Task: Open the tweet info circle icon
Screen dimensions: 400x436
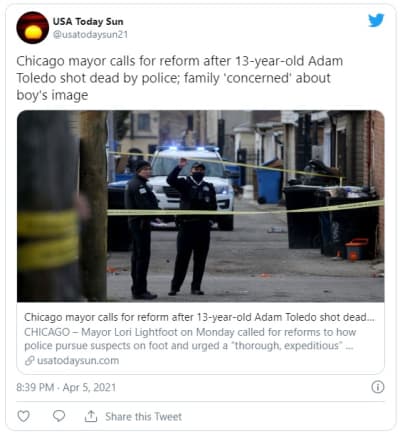Action: (378, 387)
